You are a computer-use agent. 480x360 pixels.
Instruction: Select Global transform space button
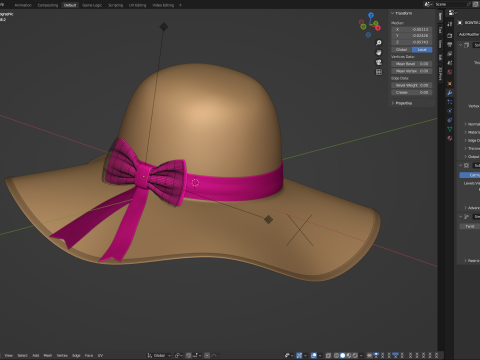(x=402, y=49)
